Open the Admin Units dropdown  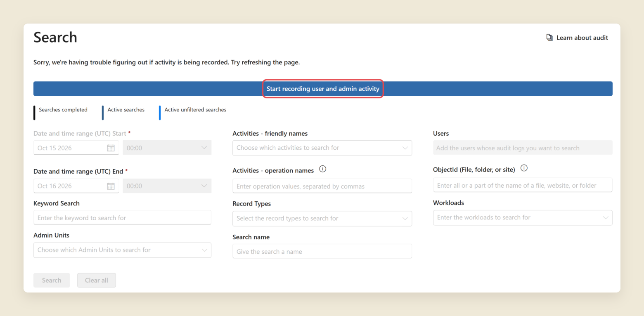click(122, 250)
